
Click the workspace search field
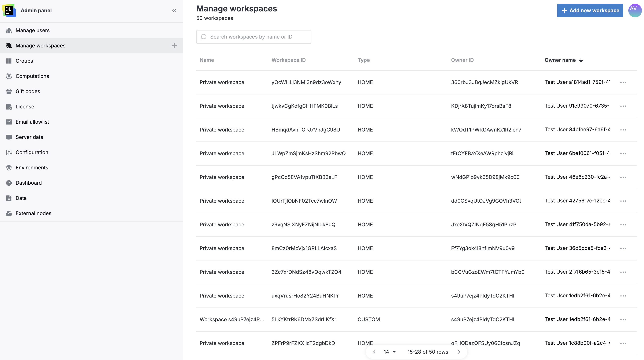pos(253,37)
